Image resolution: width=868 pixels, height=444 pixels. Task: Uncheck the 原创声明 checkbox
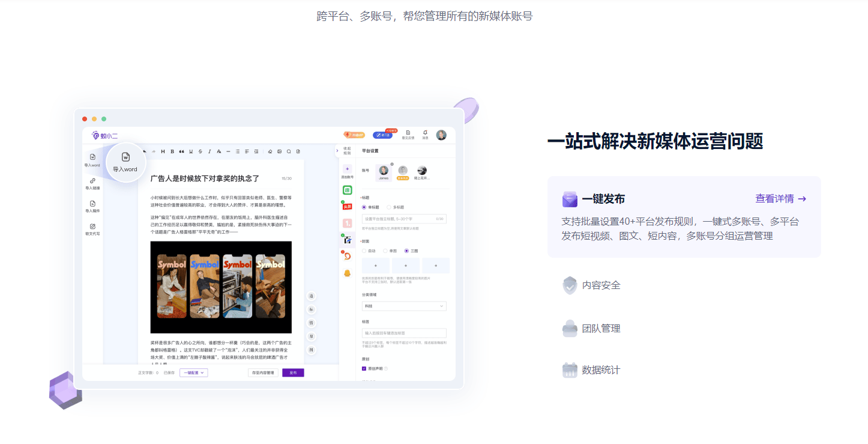[x=363, y=368]
